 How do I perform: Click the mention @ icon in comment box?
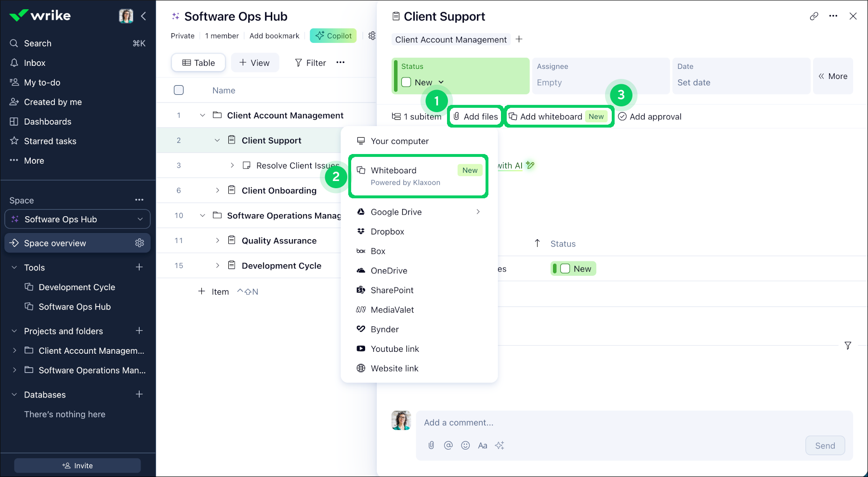(x=448, y=446)
